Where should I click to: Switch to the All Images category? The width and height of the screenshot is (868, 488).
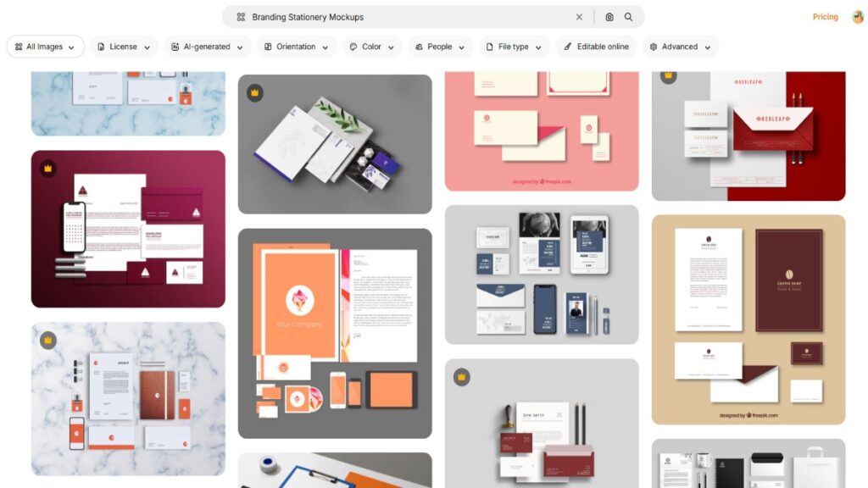coord(45,47)
